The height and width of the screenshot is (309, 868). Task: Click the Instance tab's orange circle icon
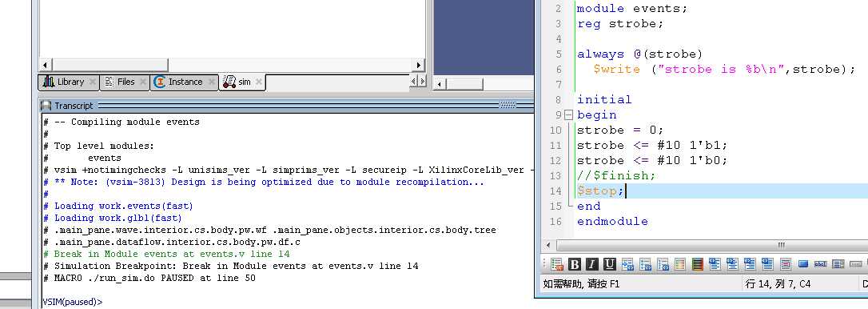tap(160, 82)
